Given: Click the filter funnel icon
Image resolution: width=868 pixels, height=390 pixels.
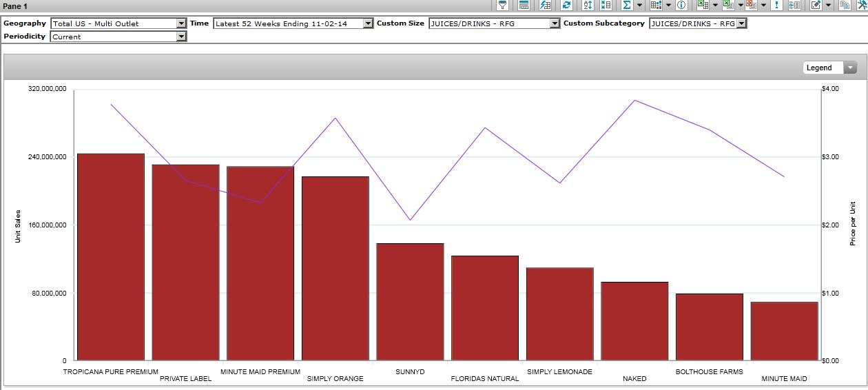Looking at the screenshot, I should coord(503,5).
